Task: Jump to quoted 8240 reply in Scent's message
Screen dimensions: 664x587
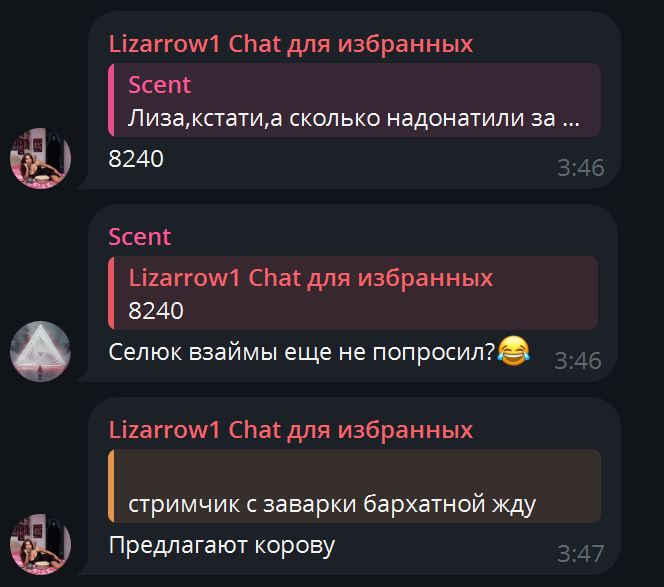Action: pos(353,293)
